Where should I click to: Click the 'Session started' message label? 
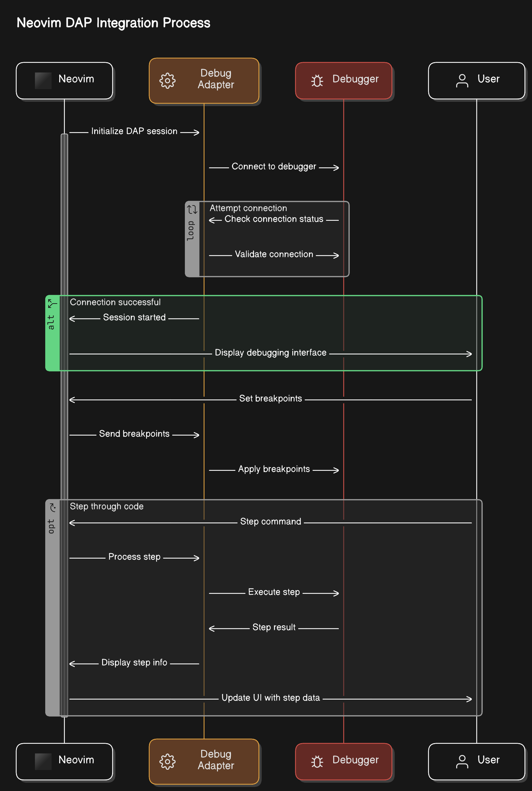click(x=134, y=318)
